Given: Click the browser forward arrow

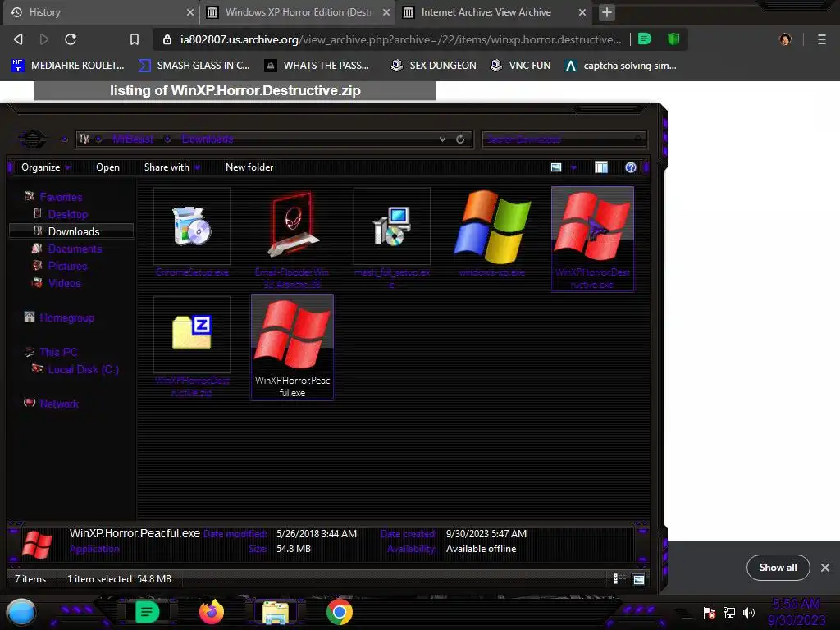Looking at the screenshot, I should [x=44, y=39].
